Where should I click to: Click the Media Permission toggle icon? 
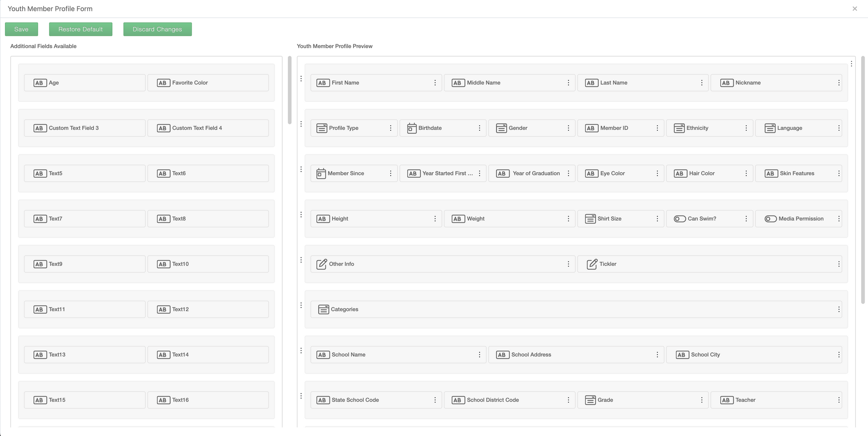770,218
